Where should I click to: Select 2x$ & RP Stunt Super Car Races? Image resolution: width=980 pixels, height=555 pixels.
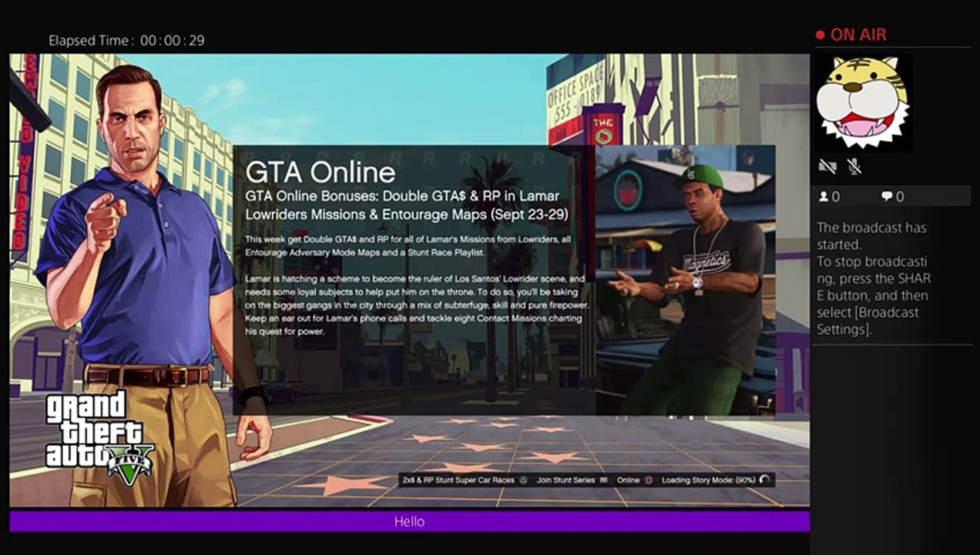[x=458, y=479]
